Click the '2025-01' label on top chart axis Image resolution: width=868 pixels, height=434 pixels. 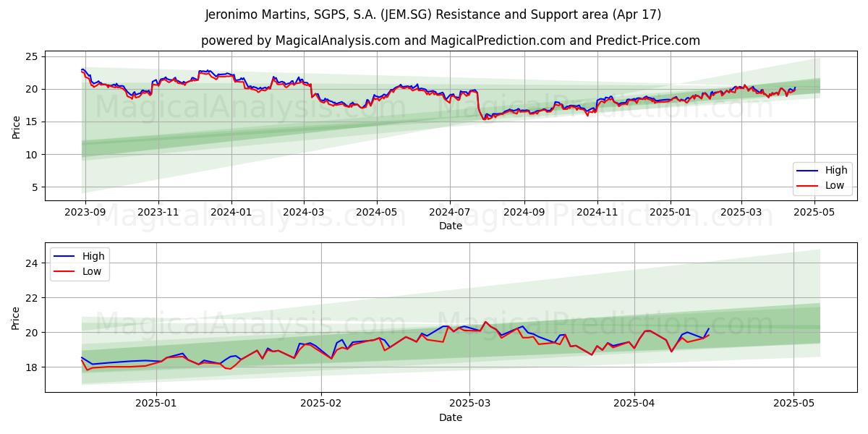point(671,212)
